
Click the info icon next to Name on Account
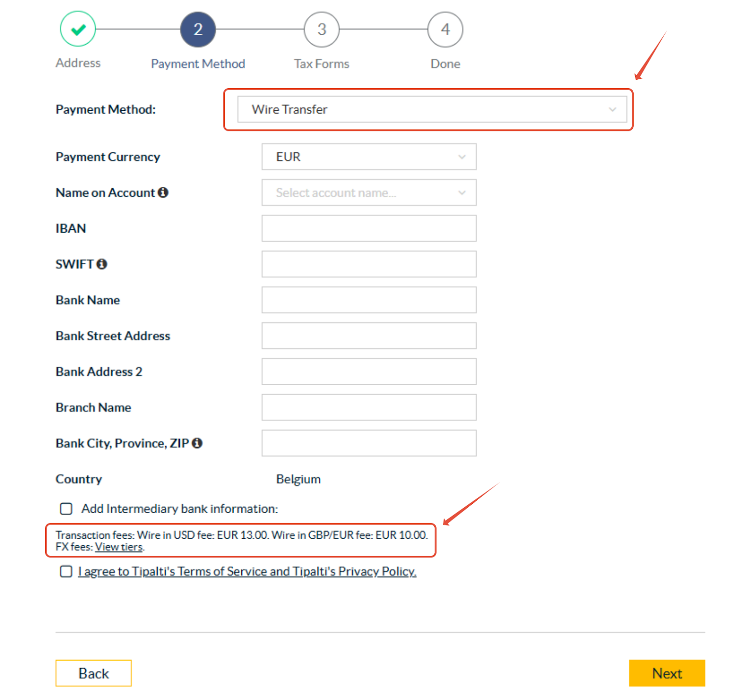(x=163, y=192)
